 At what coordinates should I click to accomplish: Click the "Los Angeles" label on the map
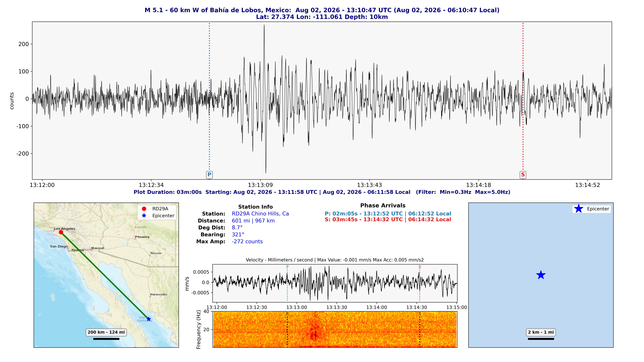coord(65,229)
